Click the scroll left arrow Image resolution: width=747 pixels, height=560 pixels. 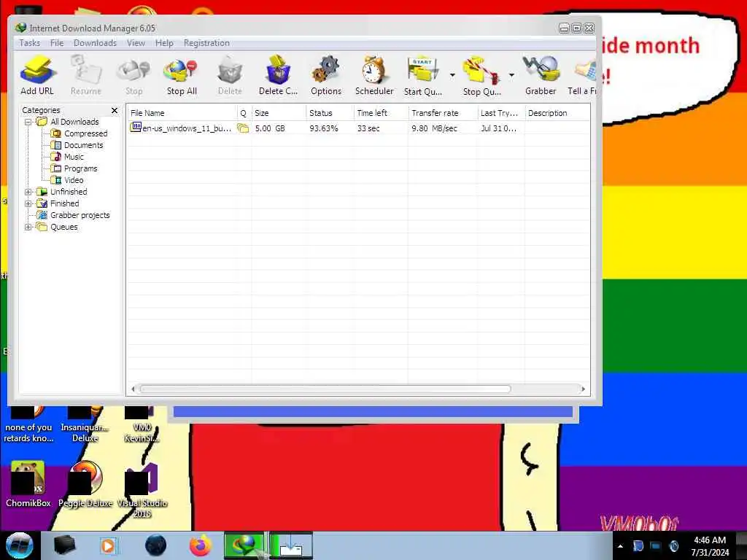[133, 389]
